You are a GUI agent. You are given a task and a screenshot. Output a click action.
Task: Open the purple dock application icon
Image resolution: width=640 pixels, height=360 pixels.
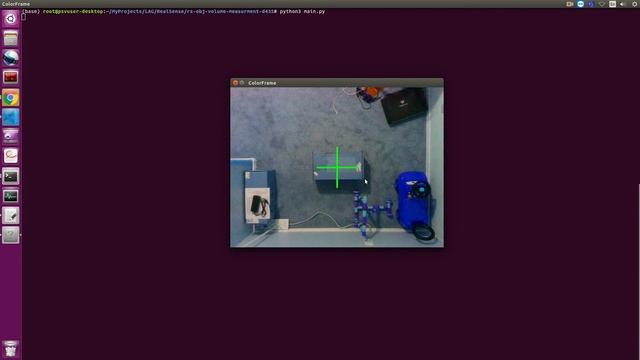tap(11, 137)
